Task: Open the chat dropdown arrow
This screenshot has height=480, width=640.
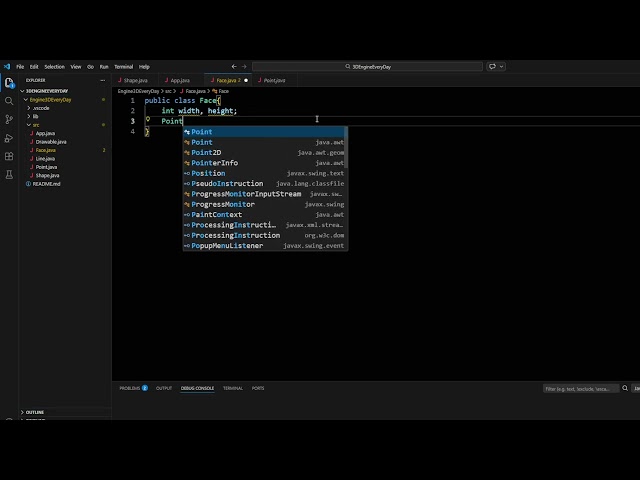Action: [x=501, y=67]
